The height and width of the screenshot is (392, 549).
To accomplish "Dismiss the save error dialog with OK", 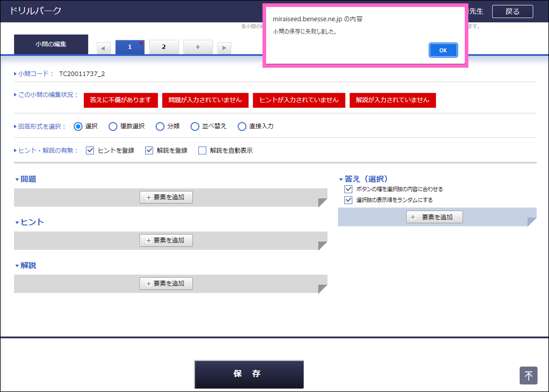I will click(443, 50).
